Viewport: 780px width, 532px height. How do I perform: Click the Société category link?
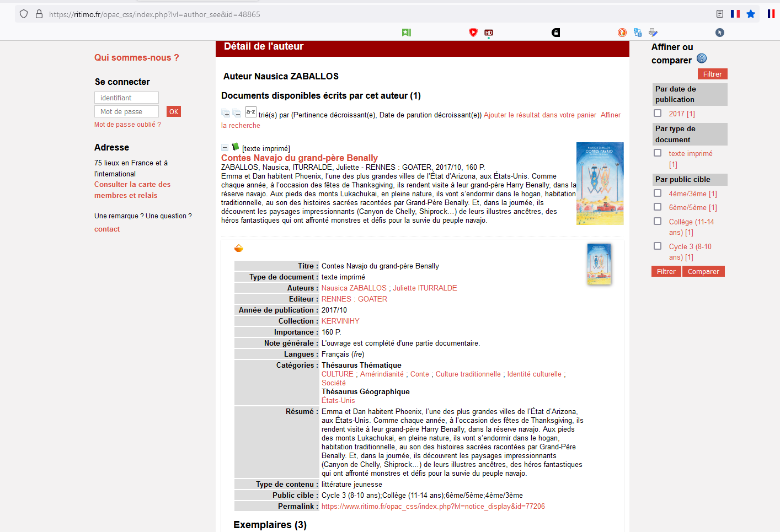pos(334,383)
